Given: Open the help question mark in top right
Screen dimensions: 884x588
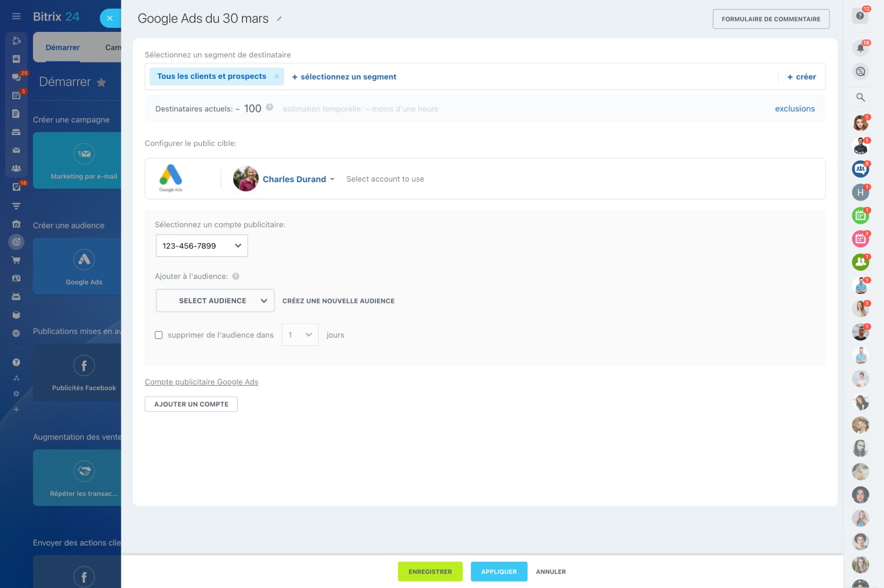Looking at the screenshot, I should pyautogui.click(x=860, y=16).
